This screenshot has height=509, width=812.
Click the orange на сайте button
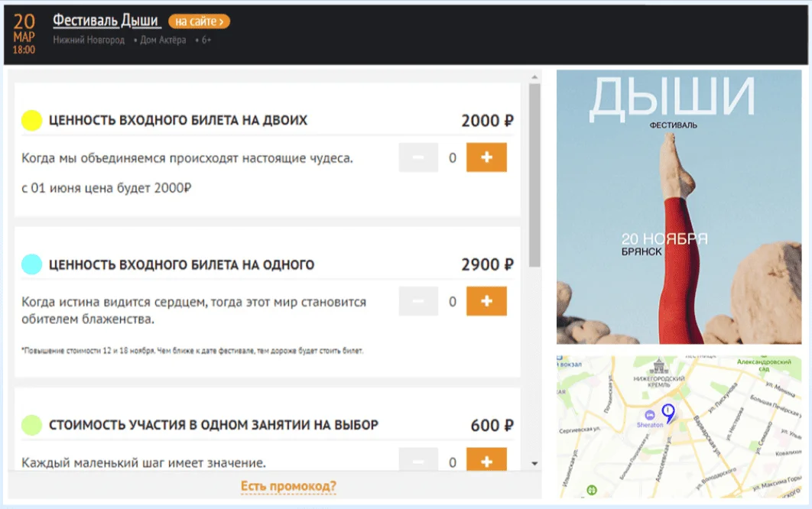(x=199, y=21)
